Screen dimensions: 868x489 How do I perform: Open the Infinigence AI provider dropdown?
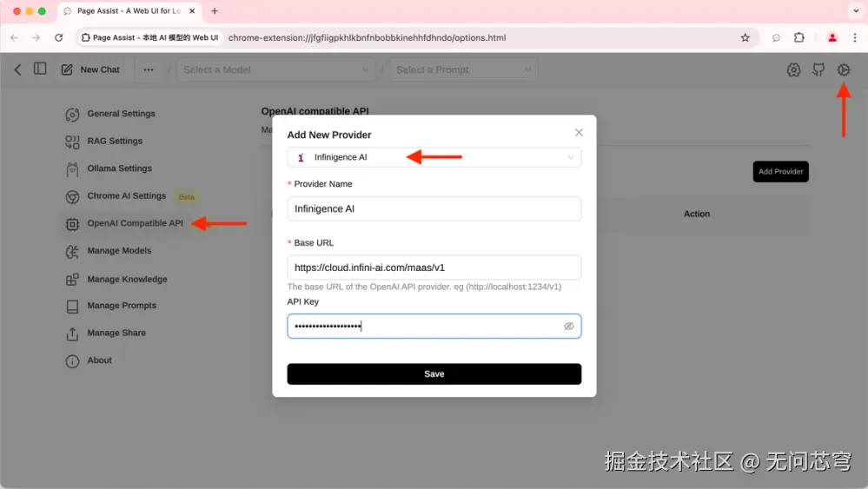(434, 157)
